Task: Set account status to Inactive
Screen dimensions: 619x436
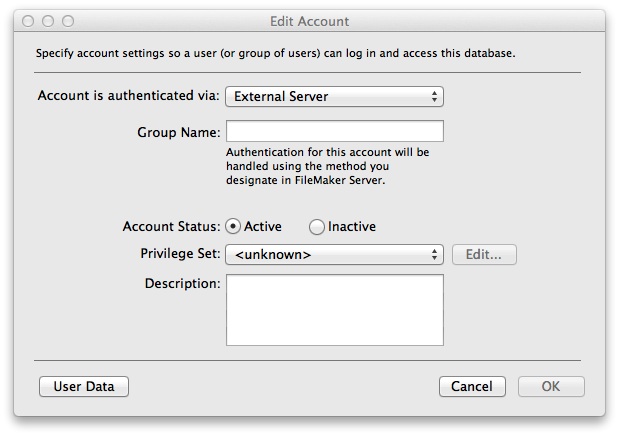Action: tap(317, 227)
